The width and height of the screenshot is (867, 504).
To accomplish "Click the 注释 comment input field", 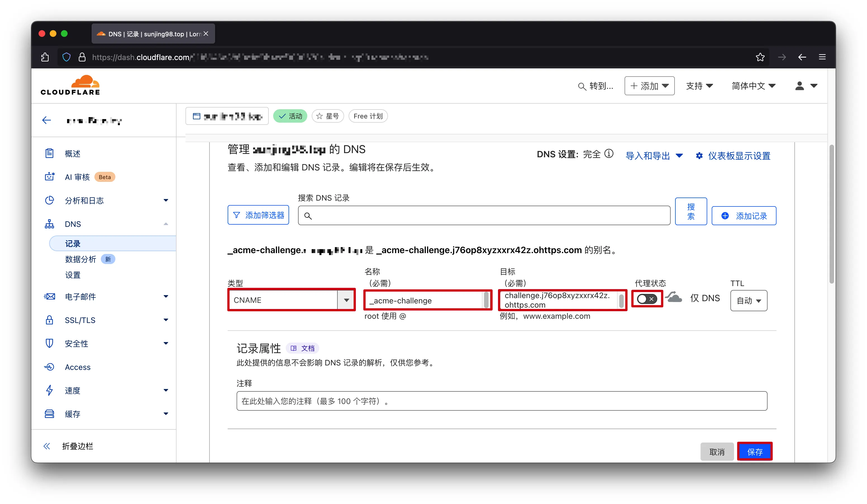I will click(501, 401).
